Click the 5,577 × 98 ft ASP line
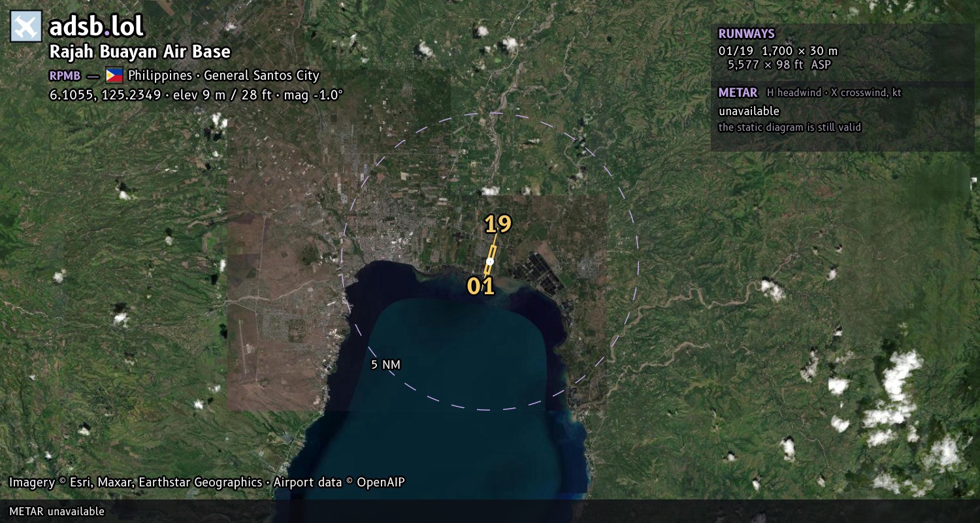 [x=779, y=65]
